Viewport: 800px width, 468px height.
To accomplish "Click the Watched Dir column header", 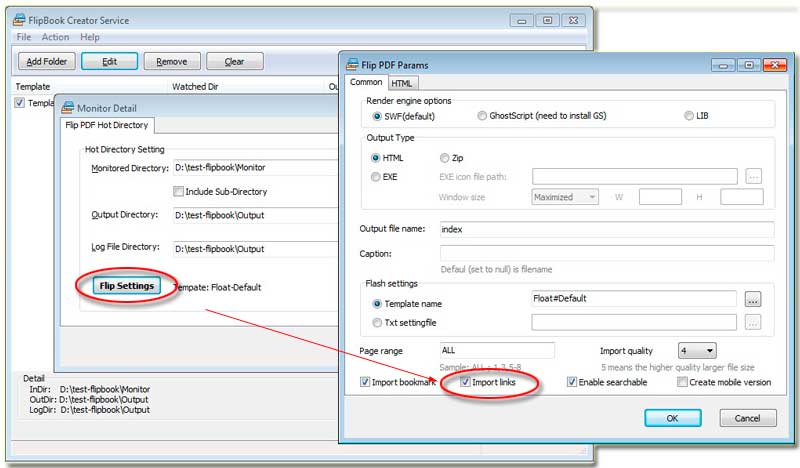I will pos(195,87).
